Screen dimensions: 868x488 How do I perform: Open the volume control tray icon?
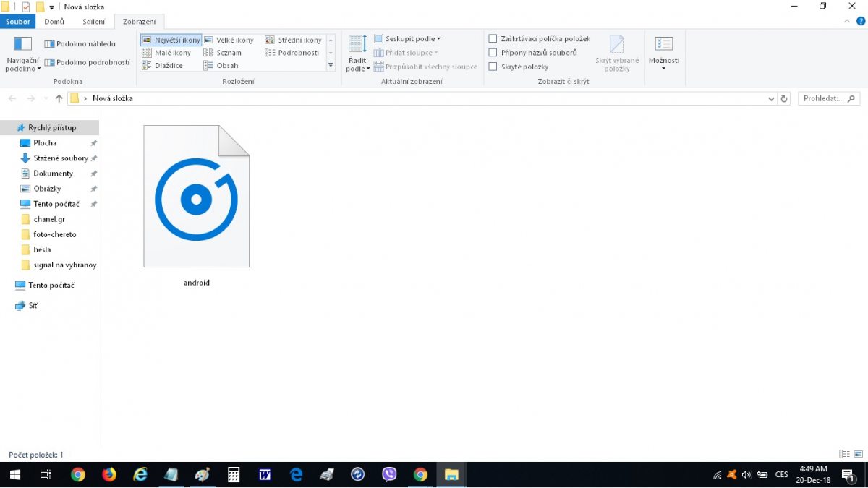coord(746,475)
